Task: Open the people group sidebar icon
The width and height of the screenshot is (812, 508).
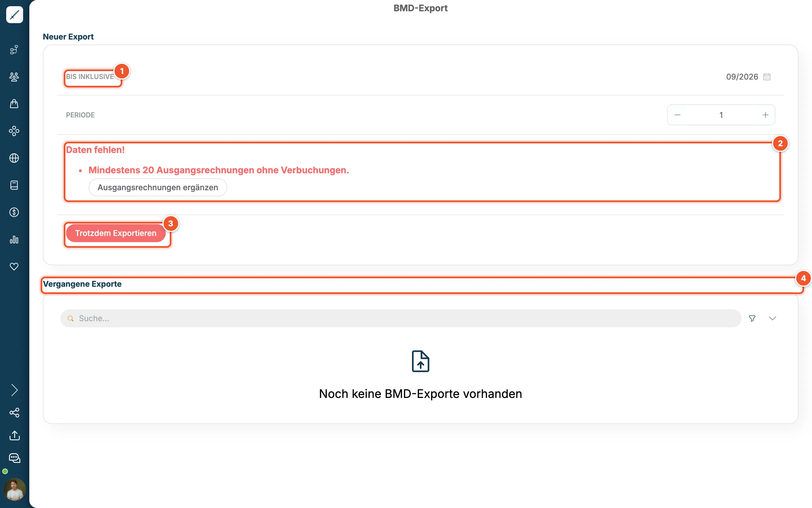Action: tap(14, 77)
